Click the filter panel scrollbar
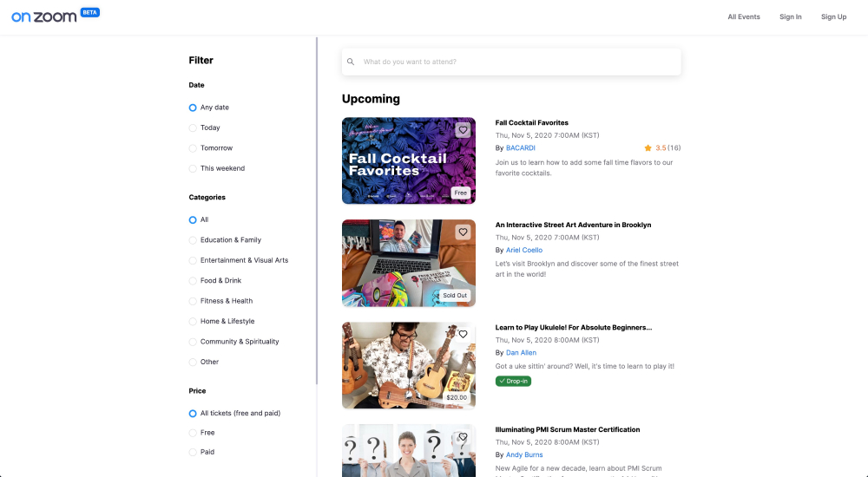This screenshot has height=477, width=868. coord(317,211)
